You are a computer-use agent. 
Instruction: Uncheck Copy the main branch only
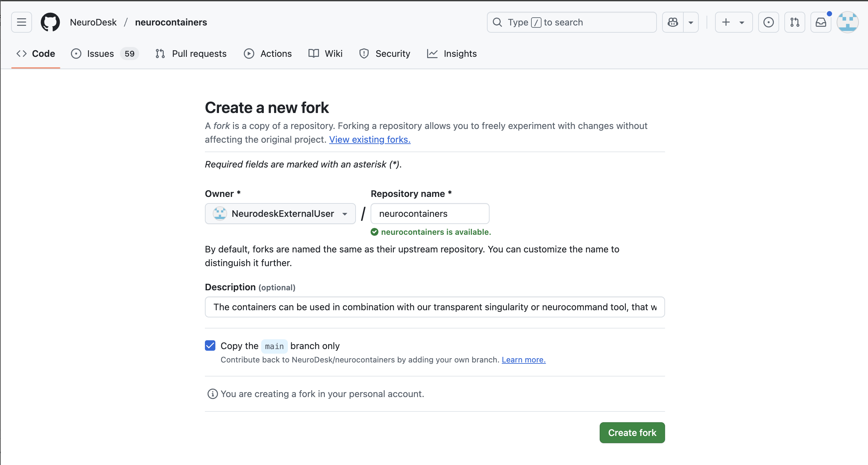[x=210, y=345]
